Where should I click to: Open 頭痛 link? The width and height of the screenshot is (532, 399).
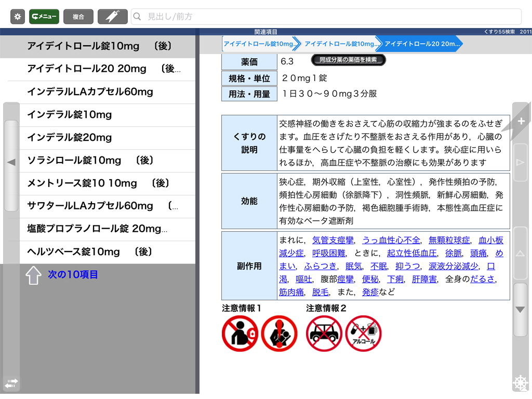(478, 253)
